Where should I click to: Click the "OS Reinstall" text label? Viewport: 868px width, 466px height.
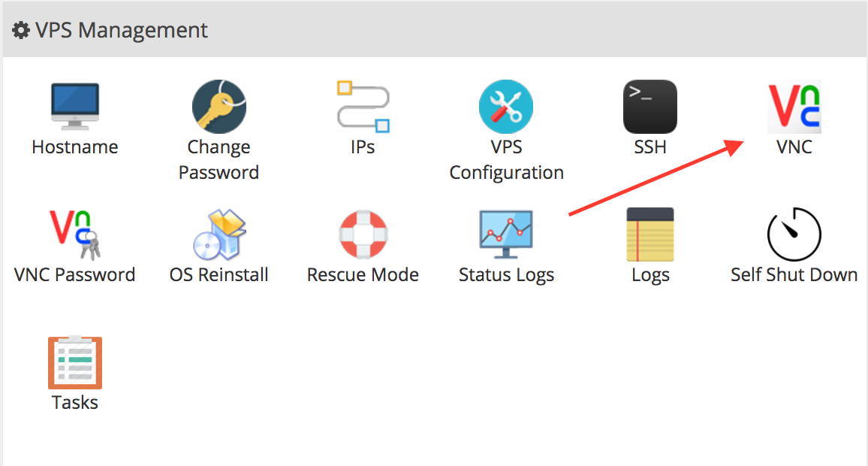[x=219, y=275]
